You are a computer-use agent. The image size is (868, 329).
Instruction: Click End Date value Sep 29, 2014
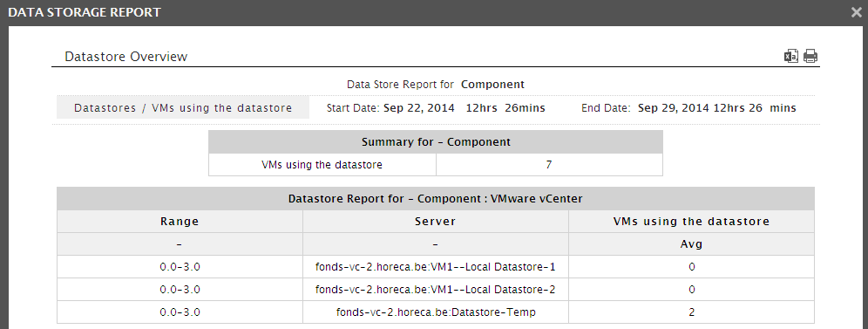pos(673,108)
